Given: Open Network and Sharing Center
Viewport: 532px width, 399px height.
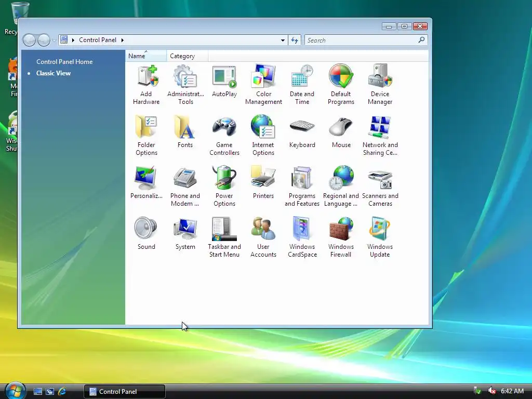Looking at the screenshot, I should point(380,136).
